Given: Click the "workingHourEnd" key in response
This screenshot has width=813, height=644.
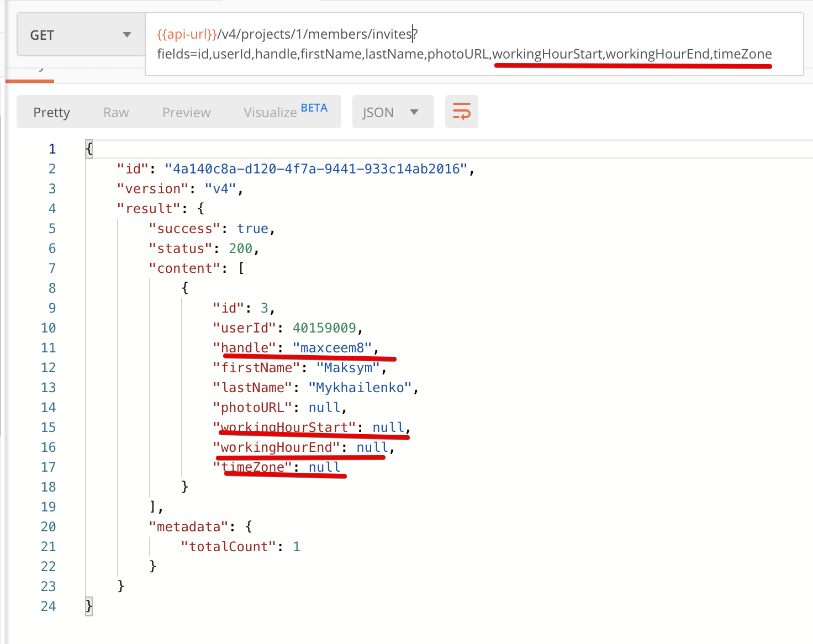Looking at the screenshot, I should [x=276, y=447].
